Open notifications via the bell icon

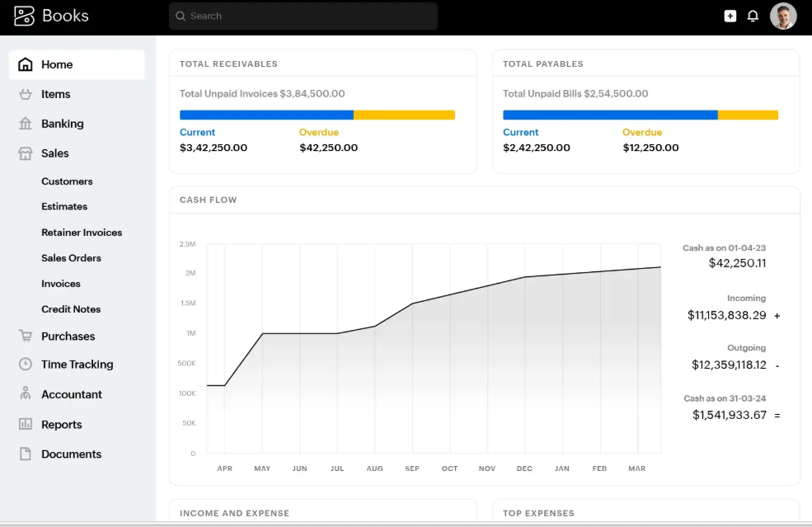click(753, 16)
